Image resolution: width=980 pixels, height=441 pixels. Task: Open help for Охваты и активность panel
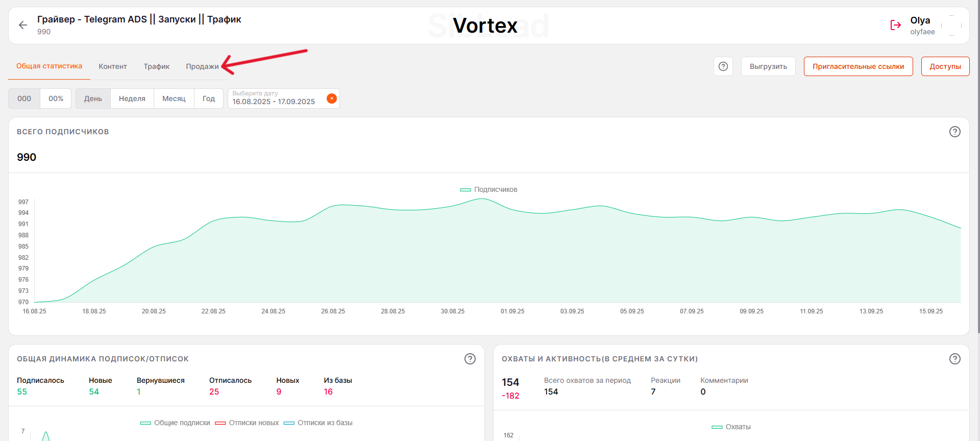(x=954, y=359)
